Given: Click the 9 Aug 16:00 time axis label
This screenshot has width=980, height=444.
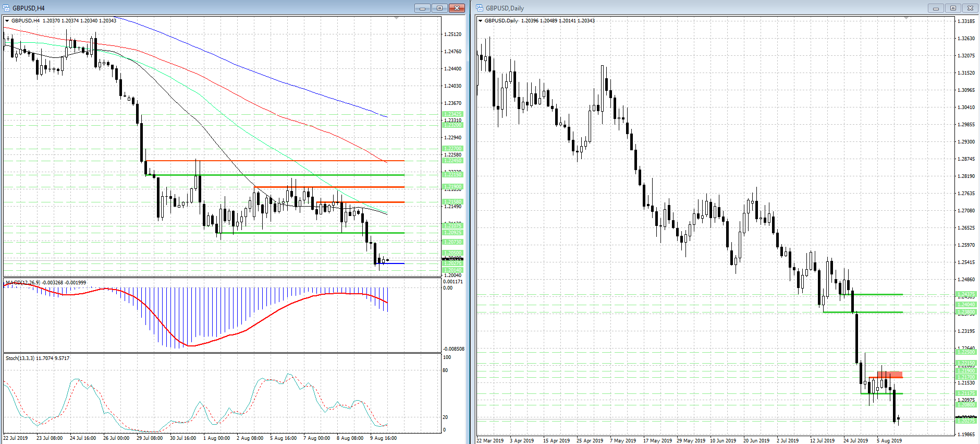Looking at the screenshot, I should (x=383, y=438).
